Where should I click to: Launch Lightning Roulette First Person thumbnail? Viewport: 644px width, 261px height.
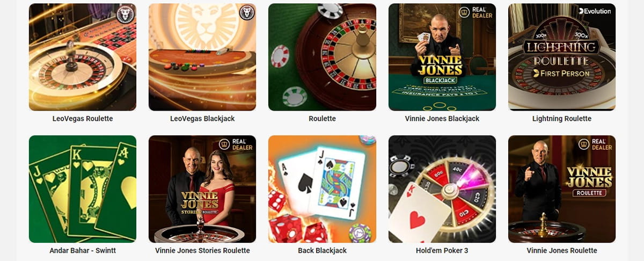click(x=562, y=57)
